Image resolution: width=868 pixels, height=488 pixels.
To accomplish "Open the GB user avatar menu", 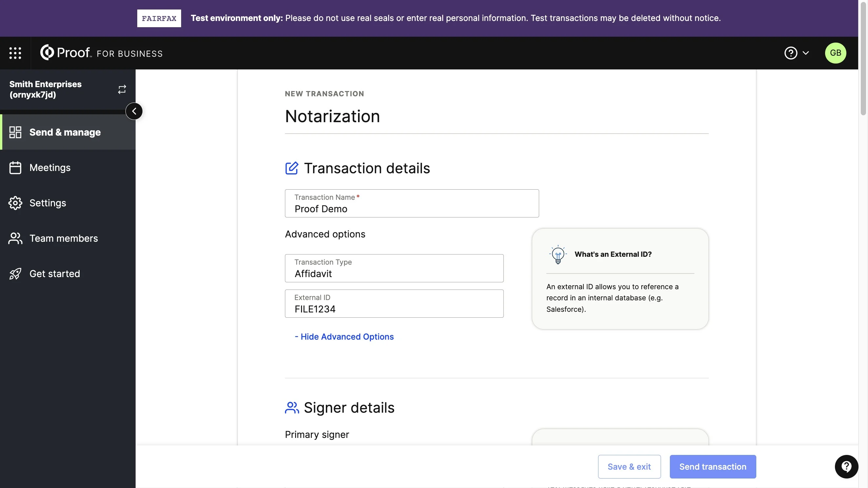I will [x=835, y=53].
